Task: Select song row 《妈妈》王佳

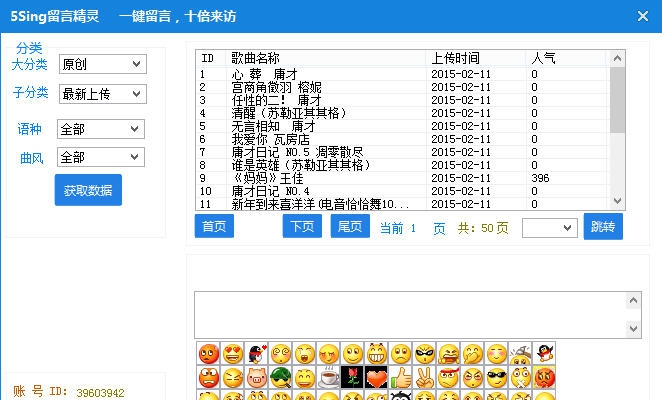Action: pos(402,178)
